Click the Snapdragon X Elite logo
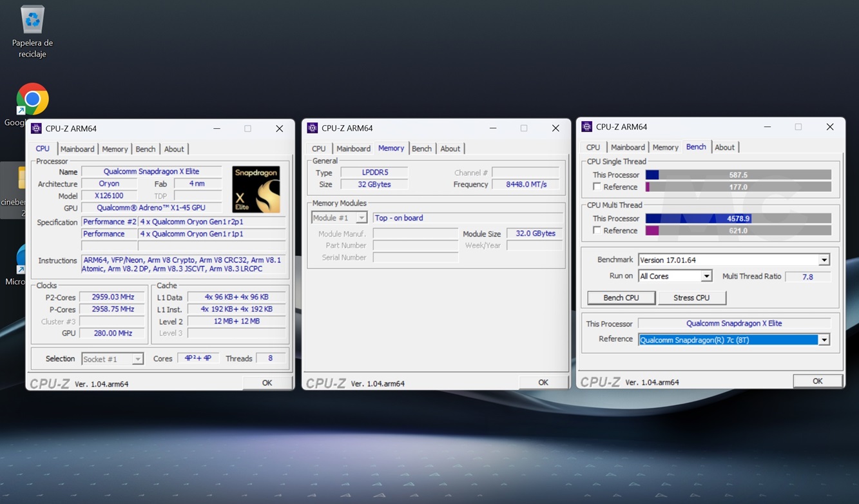This screenshot has height=504, width=859. [x=256, y=189]
